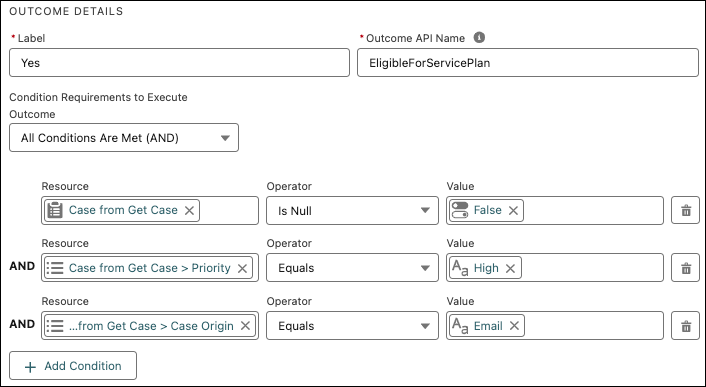Click the EligibleForServicePlan API name field
The width and height of the screenshot is (706, 387).
(x=528, y=63)
